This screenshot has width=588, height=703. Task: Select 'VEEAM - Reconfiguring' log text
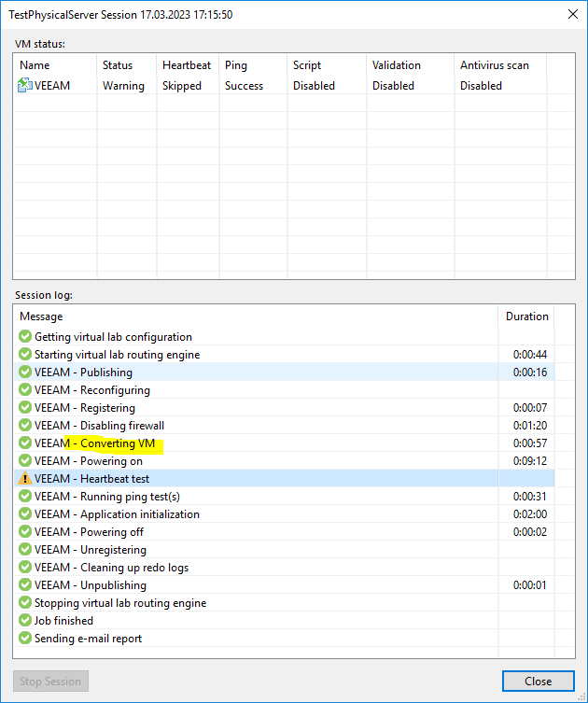point(91,390)
